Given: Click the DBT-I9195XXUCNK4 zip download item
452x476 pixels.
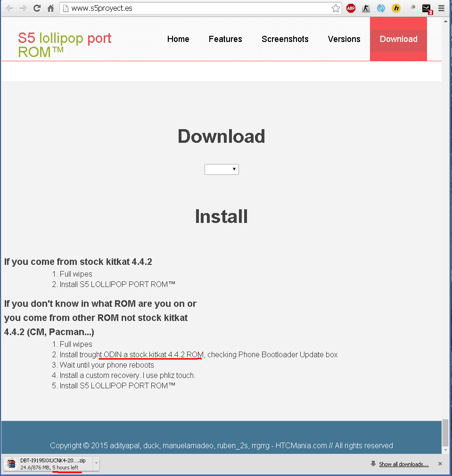Looking at the screenshot, I should pyautogui.click(x=51, y=464).
